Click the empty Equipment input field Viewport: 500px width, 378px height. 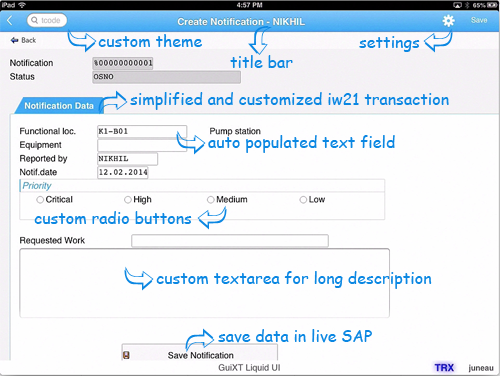point(142,145)
